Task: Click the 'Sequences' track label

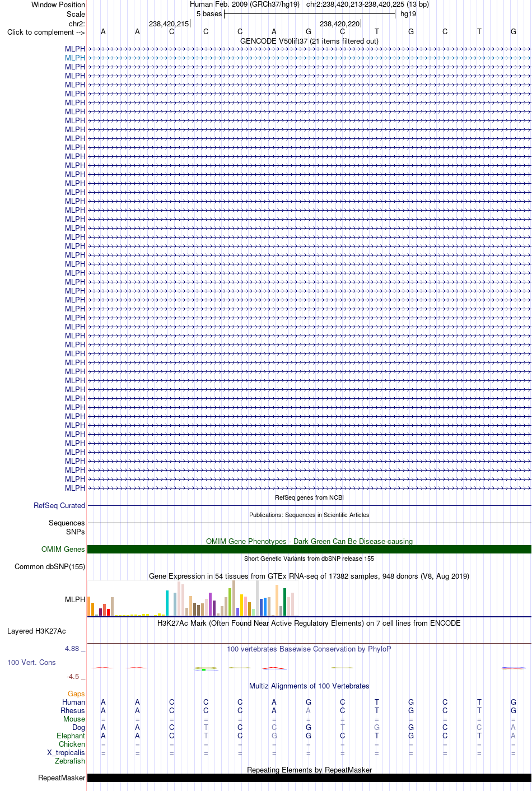Action: 67,523
